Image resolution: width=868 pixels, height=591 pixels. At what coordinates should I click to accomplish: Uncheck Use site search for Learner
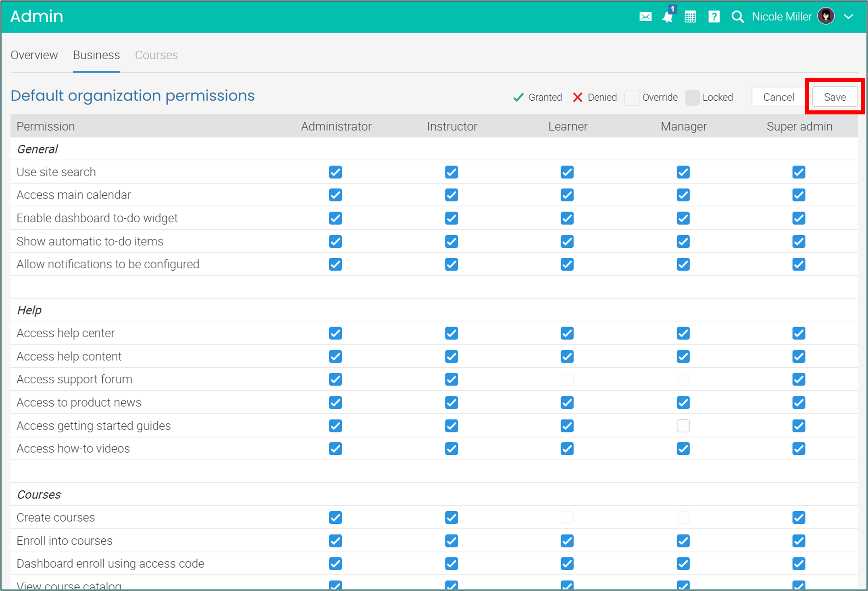567,172
